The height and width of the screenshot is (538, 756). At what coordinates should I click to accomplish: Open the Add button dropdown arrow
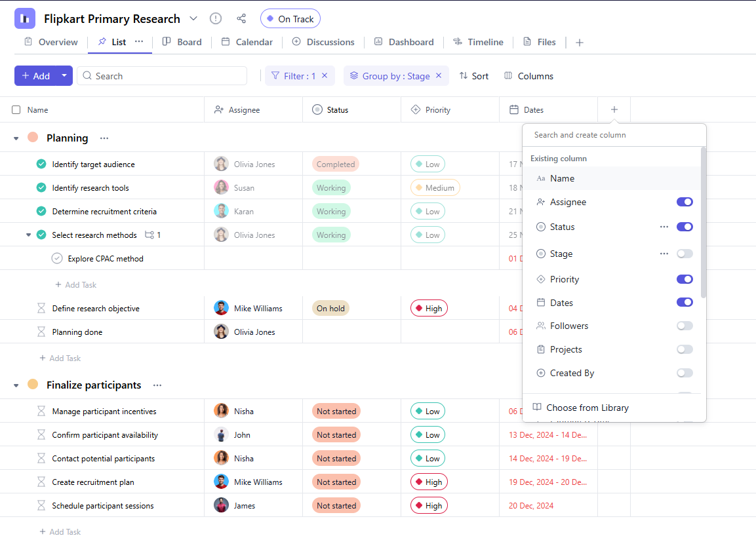64,75
